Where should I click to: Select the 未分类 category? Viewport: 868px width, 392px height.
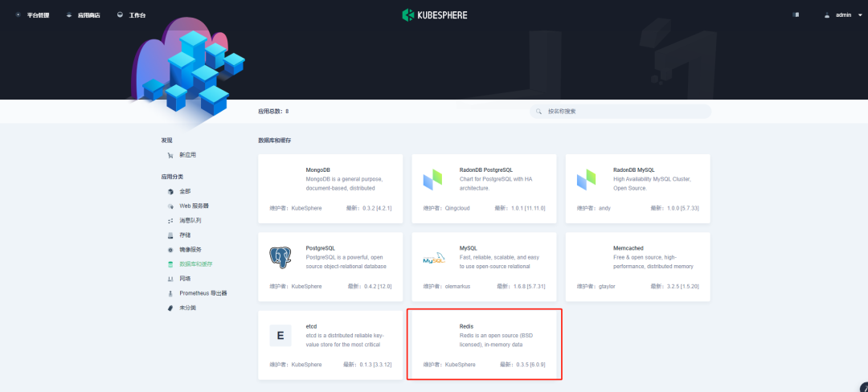[x=187, y=308]
